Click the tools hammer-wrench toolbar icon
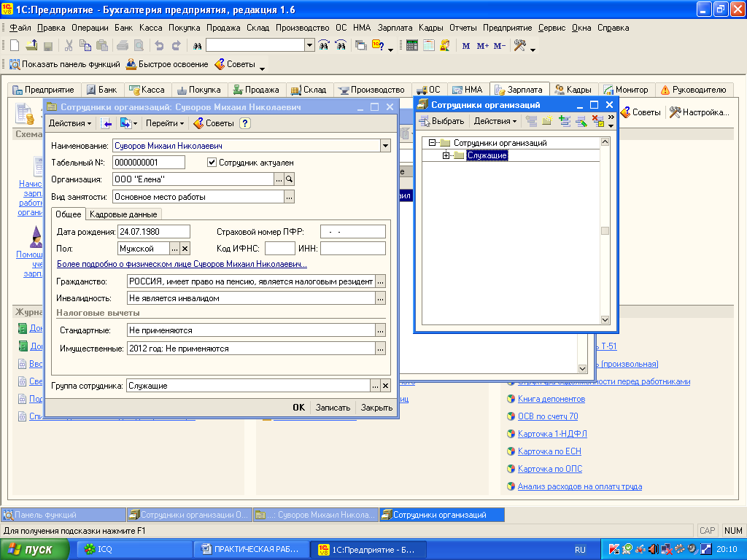This screenshot has width=747, height=560. [x=519, y=46]
